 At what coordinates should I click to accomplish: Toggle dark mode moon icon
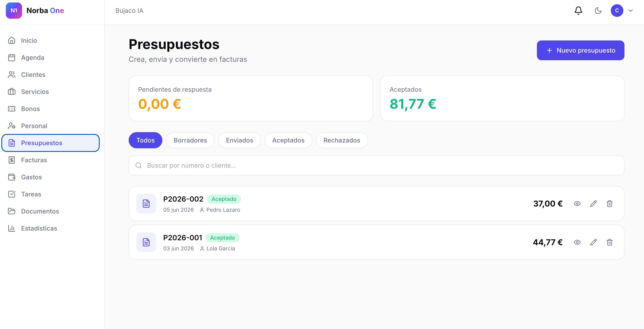(598, 11)
